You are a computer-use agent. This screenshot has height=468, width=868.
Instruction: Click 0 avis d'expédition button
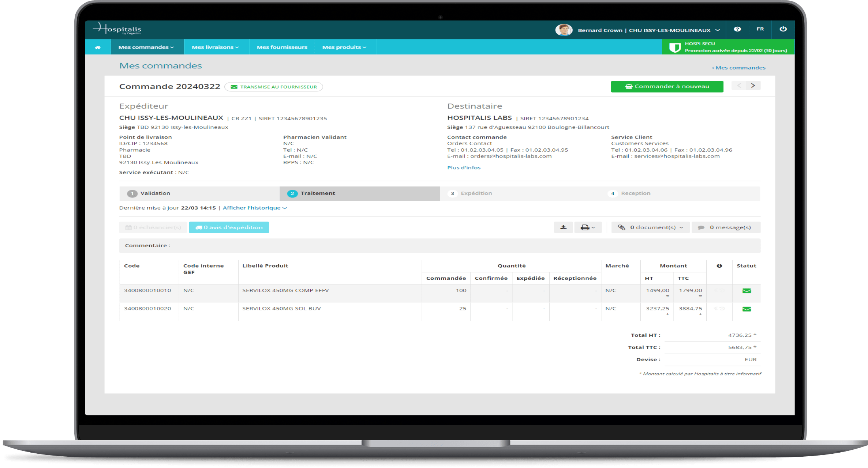(x=229, y=227)
